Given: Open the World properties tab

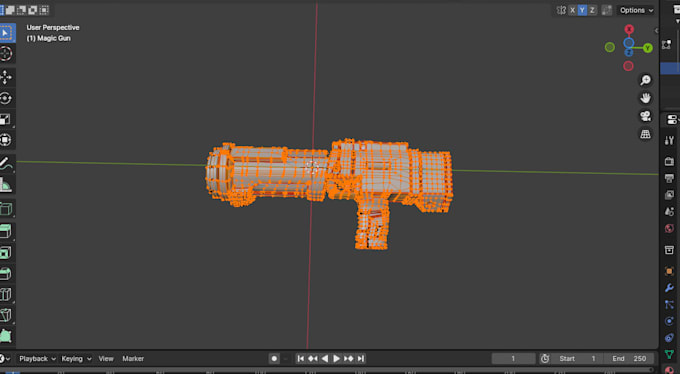Looking at the screenshot, I should tap(669, 228).
